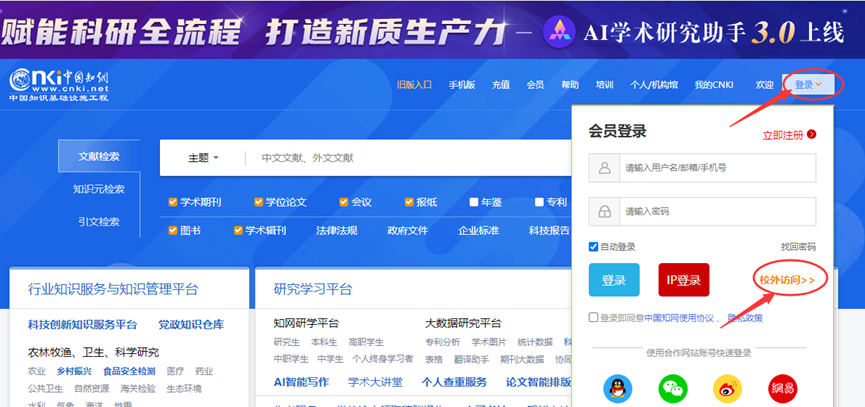Open 旧版入口 in the top navigation

(414, 85)
